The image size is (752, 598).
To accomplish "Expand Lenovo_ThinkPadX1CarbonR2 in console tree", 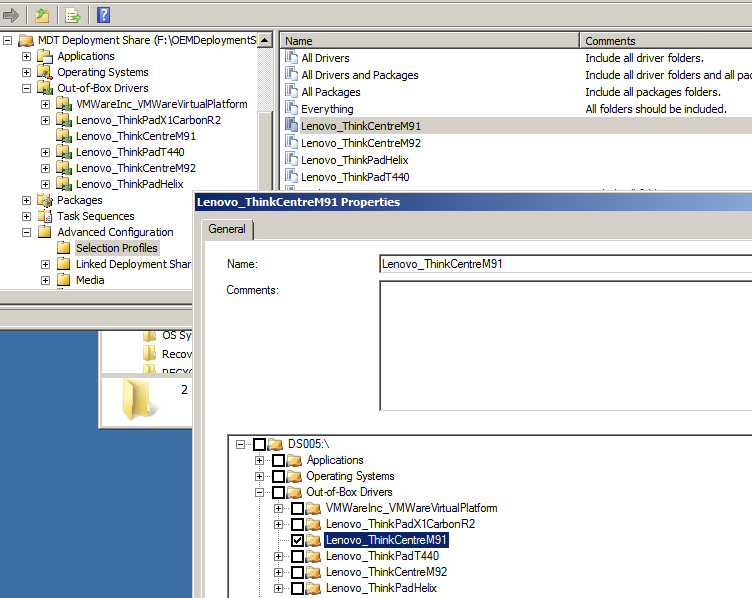I will coord(45,120).
